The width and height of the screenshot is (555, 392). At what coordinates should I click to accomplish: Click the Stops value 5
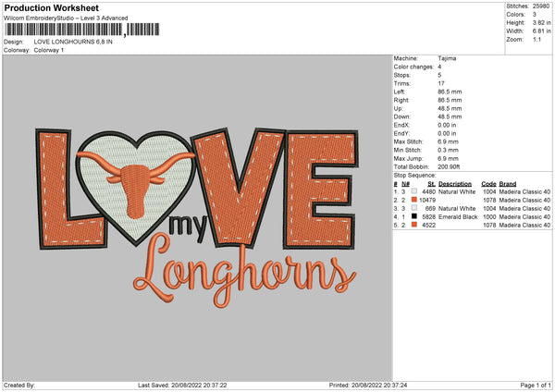[x=439, y=75]
